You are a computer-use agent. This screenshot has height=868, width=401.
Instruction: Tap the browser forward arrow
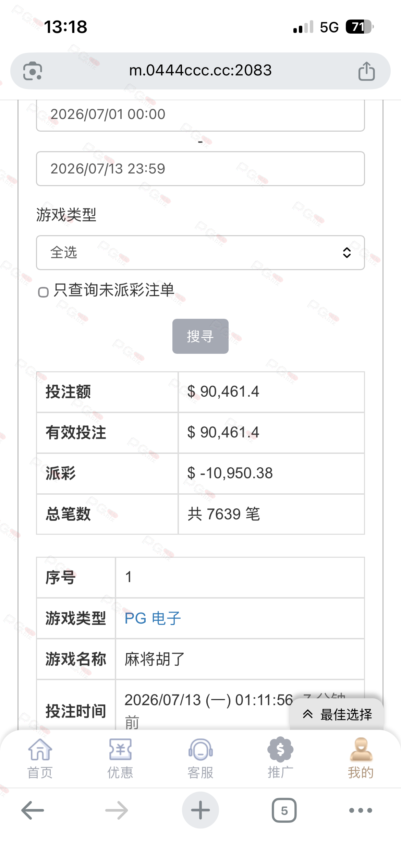click(x=117, y=810)
